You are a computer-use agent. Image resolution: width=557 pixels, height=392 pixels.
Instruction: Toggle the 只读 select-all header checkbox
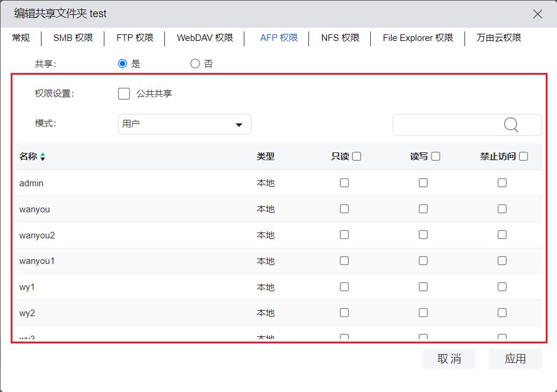coord(357,157)
